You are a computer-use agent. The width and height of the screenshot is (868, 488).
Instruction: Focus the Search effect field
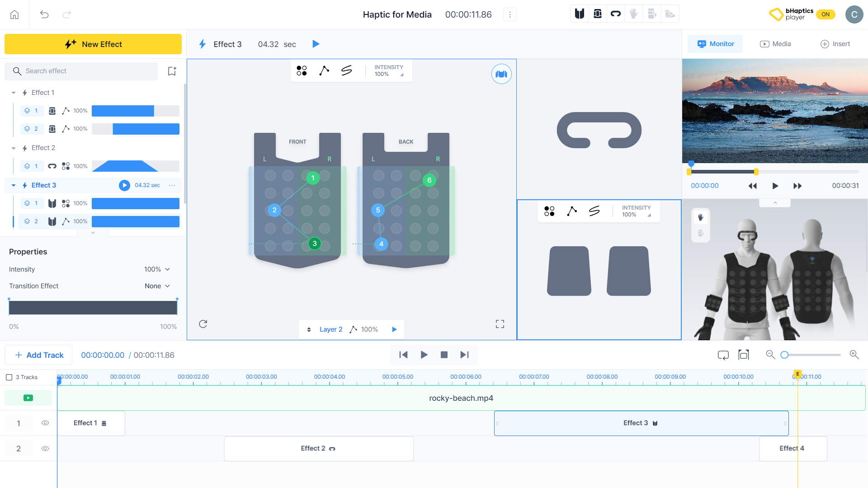coord(81,71)
